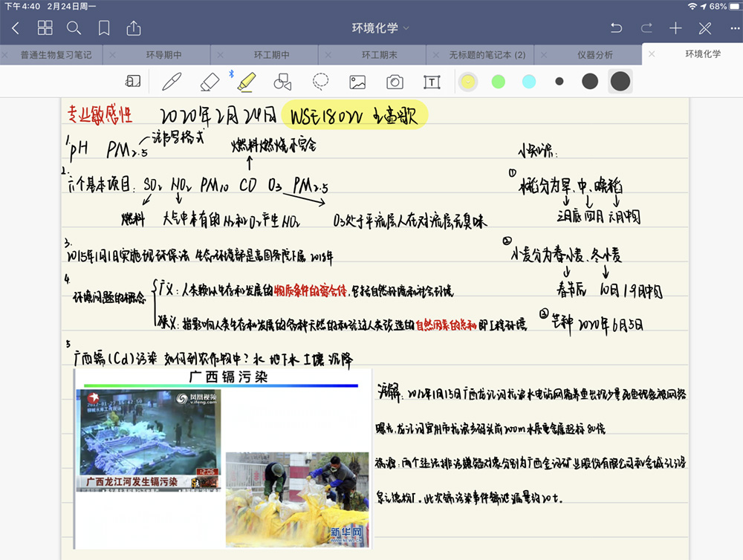Image resolution: width=743 pixels, height=560 pixels.
Task: Select the Pen tool
Action: (172, 81)
